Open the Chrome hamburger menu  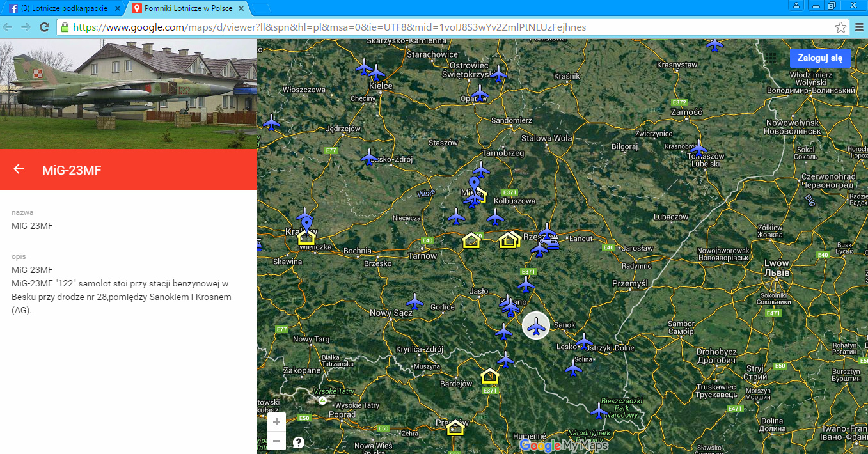coord(859,27)
